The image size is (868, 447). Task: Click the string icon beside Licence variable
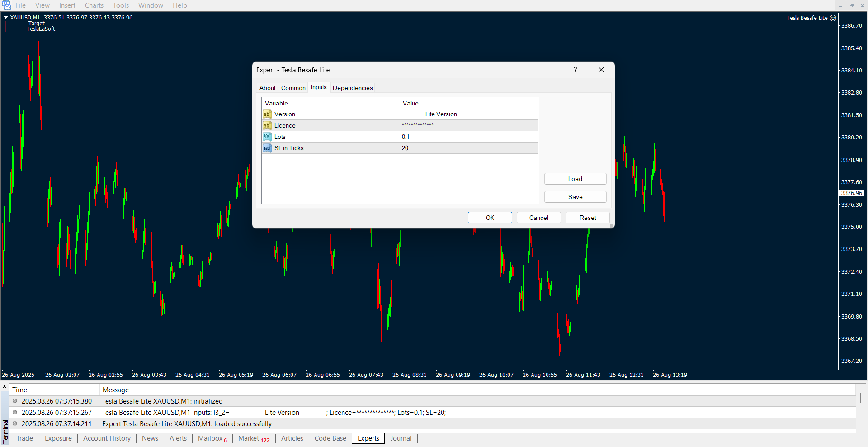pos(267,126)
